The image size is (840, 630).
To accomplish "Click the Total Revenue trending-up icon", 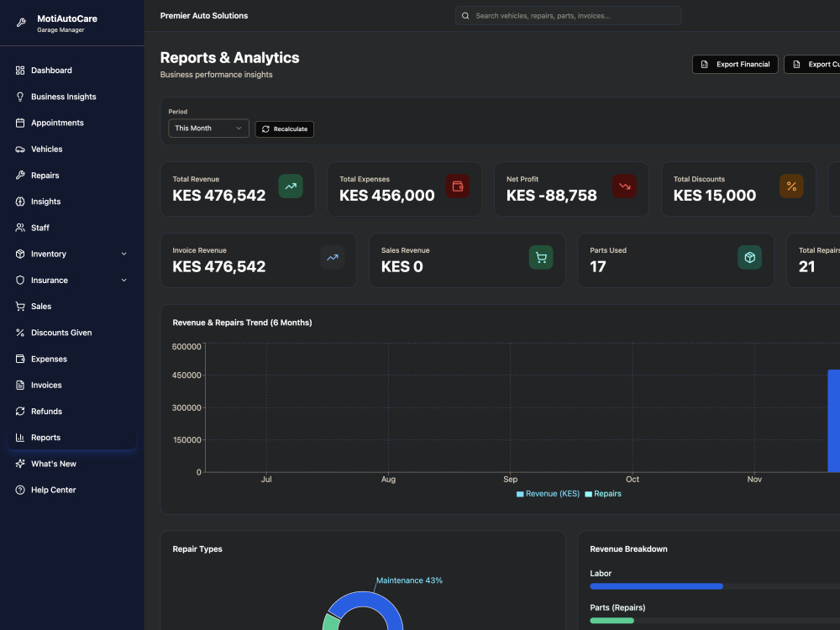I will (x=291, y=186).
